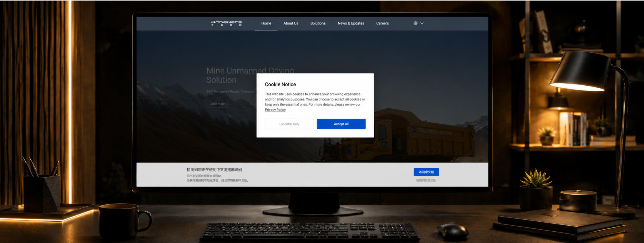Open the Careers menu item
This screenshot has height=243, width=644.
pos(382,23)
